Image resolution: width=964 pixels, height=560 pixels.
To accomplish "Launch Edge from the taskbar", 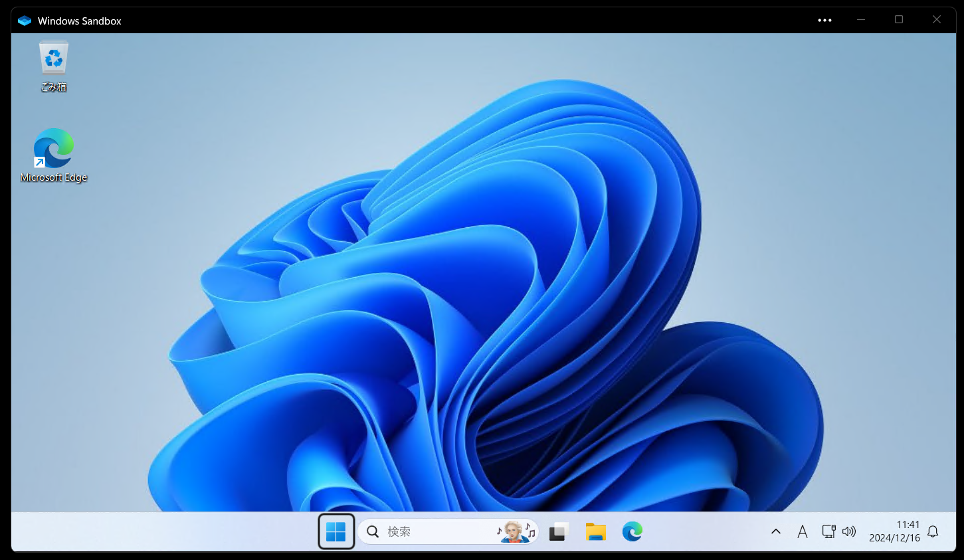I will pyautogui.click(x=631, y=531).
